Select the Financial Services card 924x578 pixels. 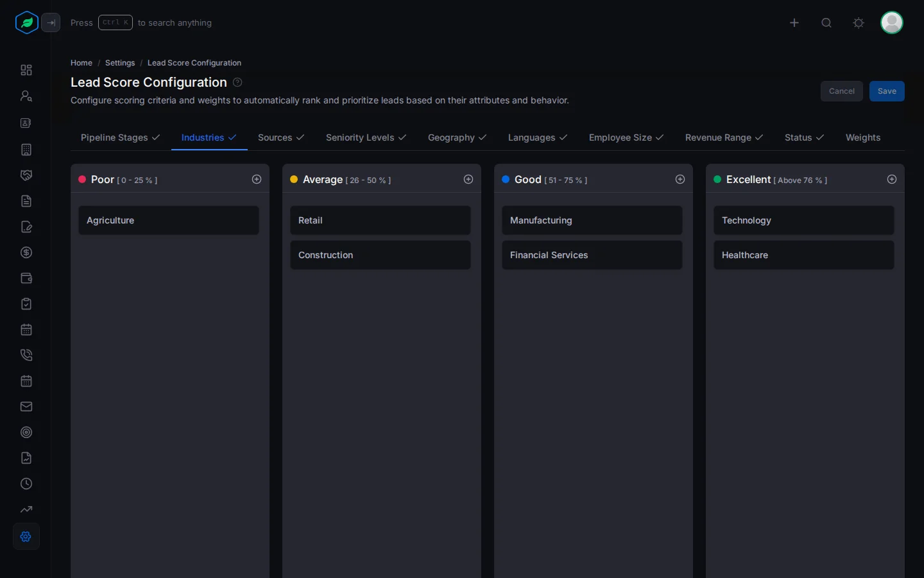click(592, 255)
